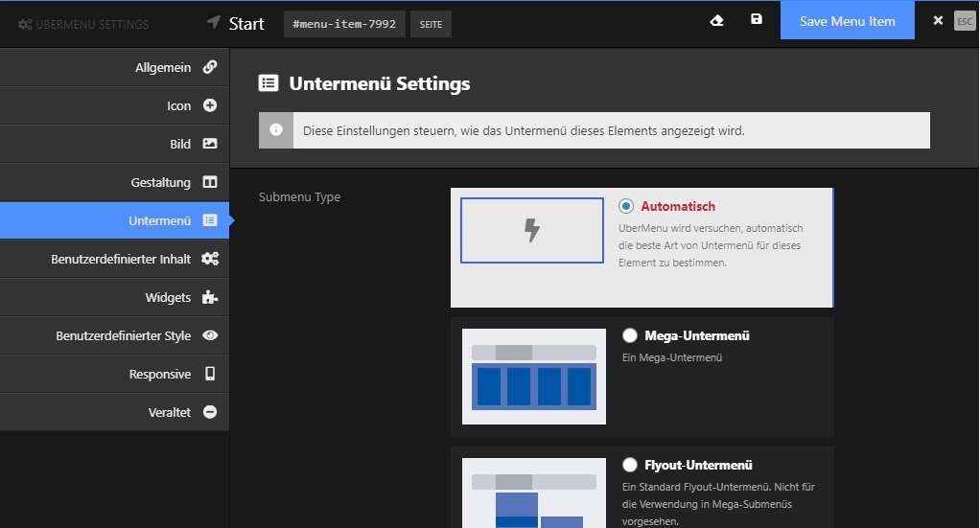The height and width of the screenshot is (528, 980).
Task: Click the Start menu item title
Action: (246, 24)
